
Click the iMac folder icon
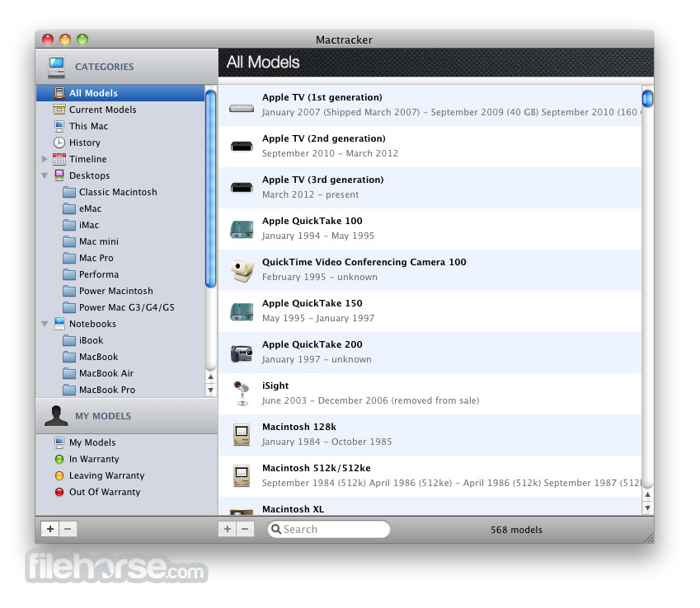(68, 225)
